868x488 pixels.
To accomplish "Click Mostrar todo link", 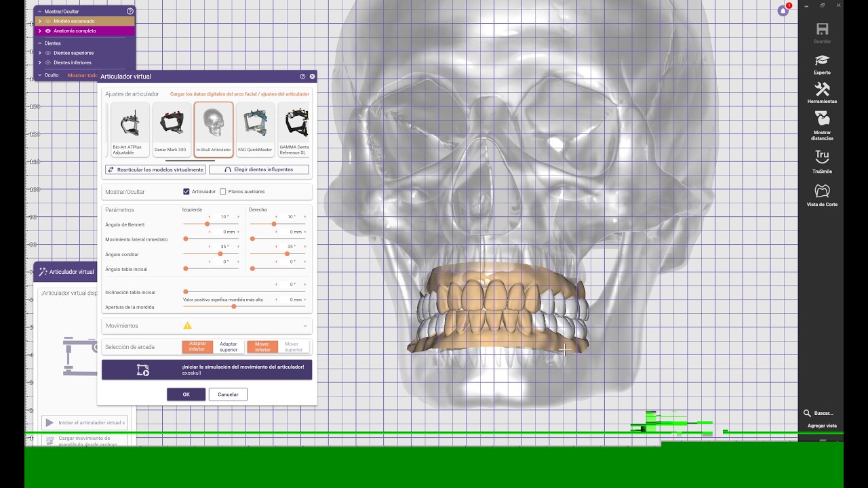I will pyautogui.click(x=83, y=75).
